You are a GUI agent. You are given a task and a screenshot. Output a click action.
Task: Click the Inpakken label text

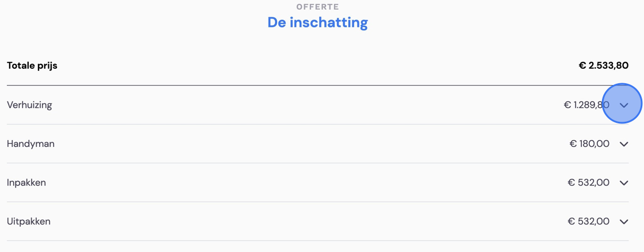[x=26, y=183]
